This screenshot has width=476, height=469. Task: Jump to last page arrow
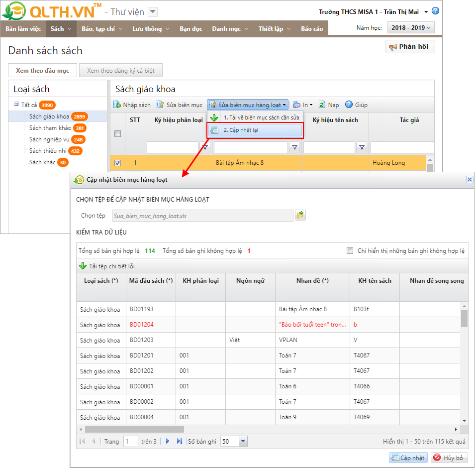[x=180, y=441]
